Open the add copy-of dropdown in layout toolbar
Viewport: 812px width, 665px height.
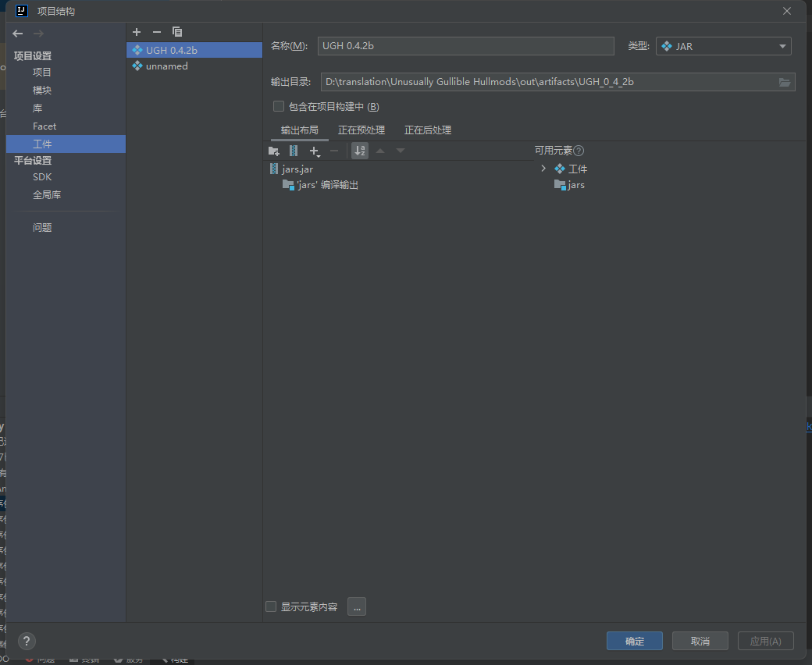[x=315, y=151]
